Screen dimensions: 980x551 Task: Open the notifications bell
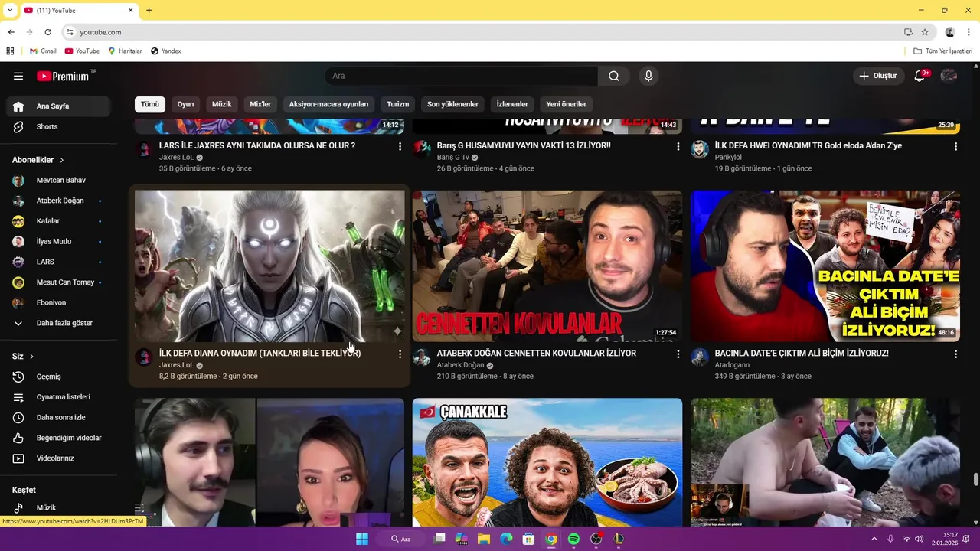[x=920, y=76]
